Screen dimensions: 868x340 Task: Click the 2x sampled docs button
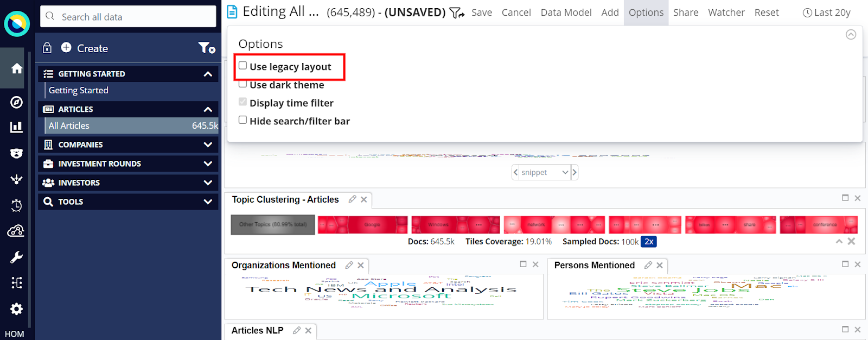click(x=649, y=242)
